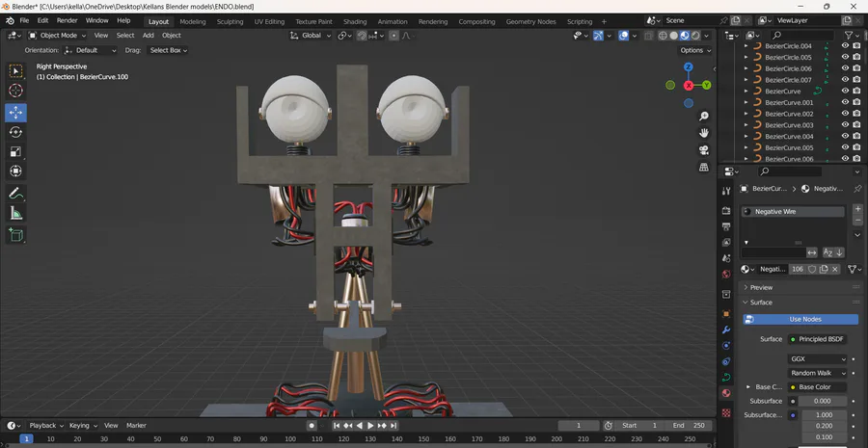Image resolution: width=868 pixels, height=448 pixels.
Task: Select the Measure tool
Action: point(15,212)
